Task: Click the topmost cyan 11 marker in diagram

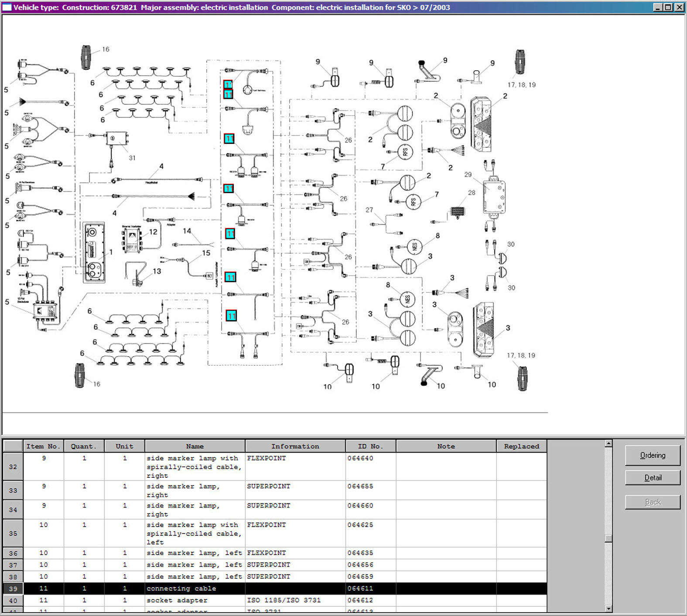Action: coord(228,85)
